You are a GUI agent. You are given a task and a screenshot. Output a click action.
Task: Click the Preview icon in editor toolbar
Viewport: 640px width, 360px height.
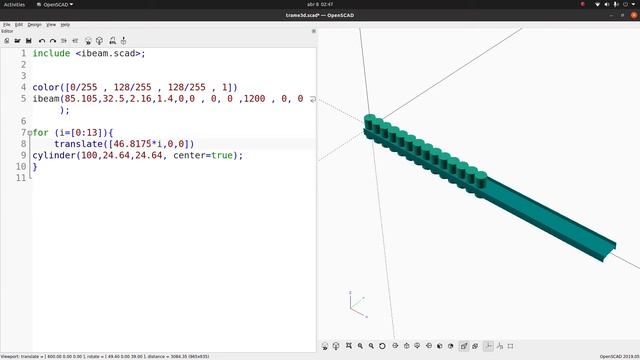click(88, 41)
